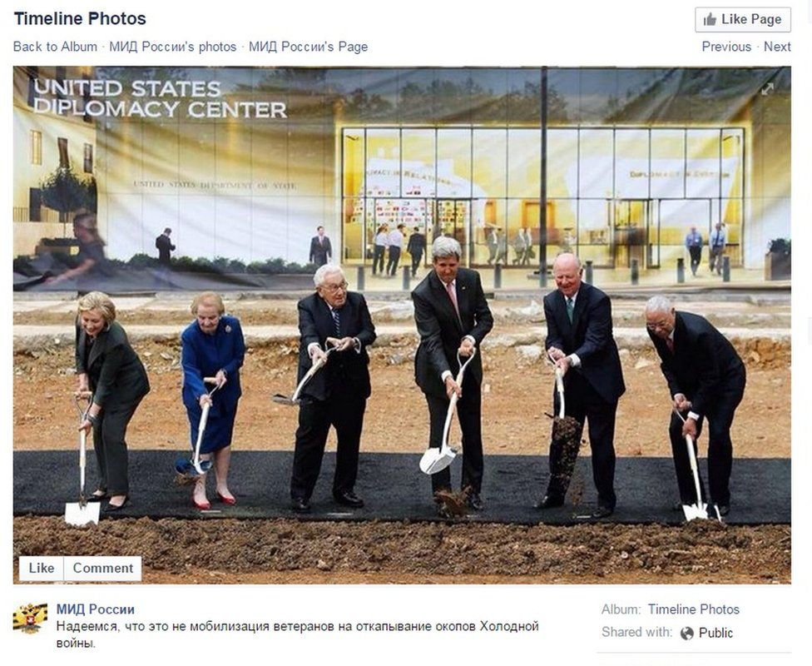Click the Album label beside Timeline Photos

point(621,609)
